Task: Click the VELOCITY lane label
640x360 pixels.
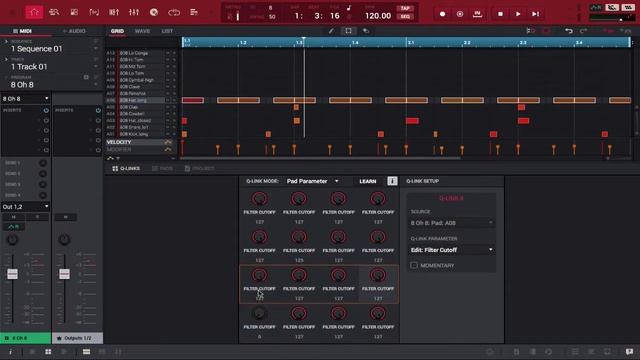Action: point(119,142)
